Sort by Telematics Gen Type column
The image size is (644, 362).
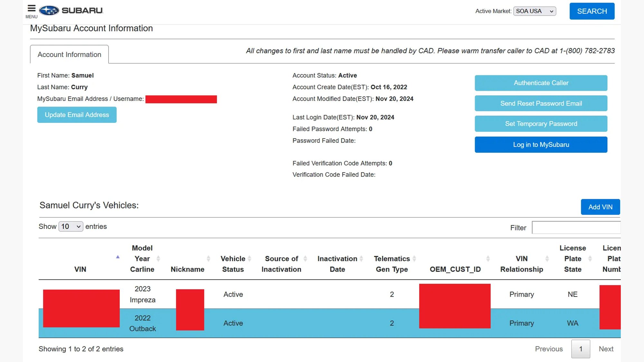[392, 264]
